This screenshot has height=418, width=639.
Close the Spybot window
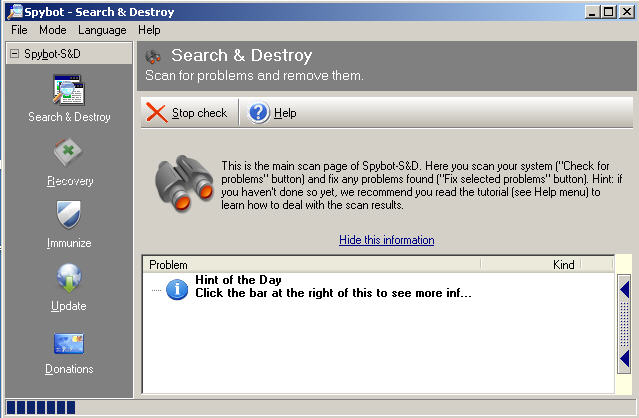click(x=626, y=12)
